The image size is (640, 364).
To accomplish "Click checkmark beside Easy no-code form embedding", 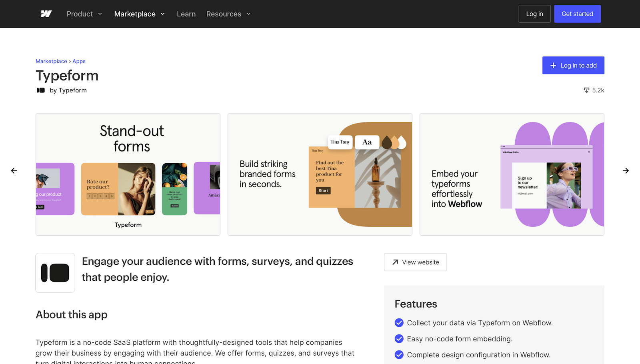I will (399, 339).
